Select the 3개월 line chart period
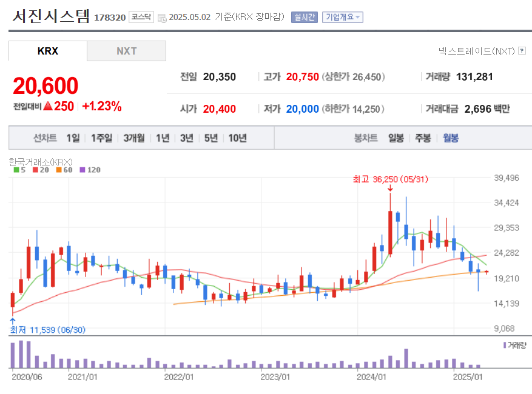This screenshot has height=394, width=532. click(x=134, y=138)
